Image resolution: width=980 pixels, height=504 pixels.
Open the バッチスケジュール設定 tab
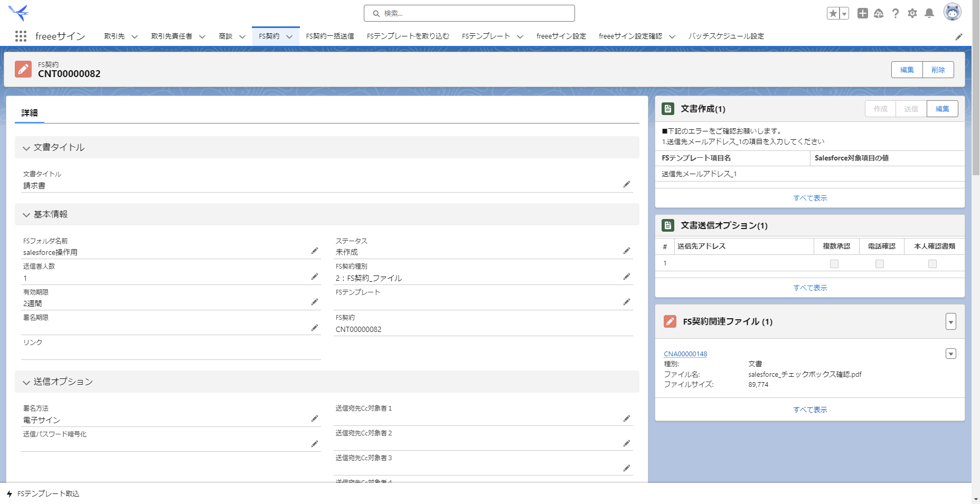[726, 36]
